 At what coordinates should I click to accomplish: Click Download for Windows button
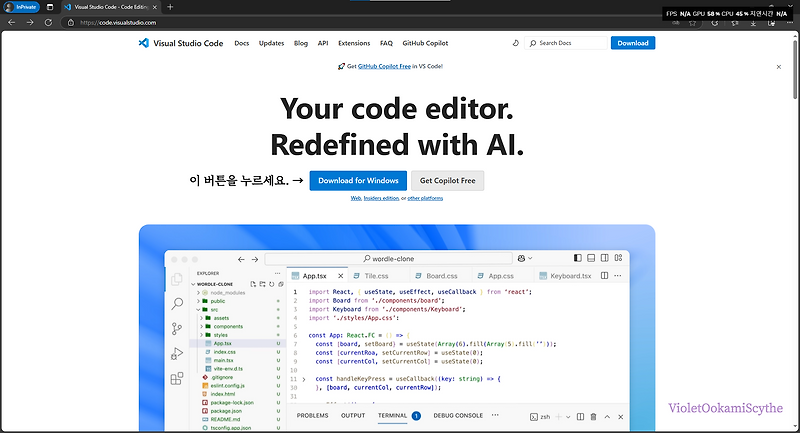click(x=358, y=181)
